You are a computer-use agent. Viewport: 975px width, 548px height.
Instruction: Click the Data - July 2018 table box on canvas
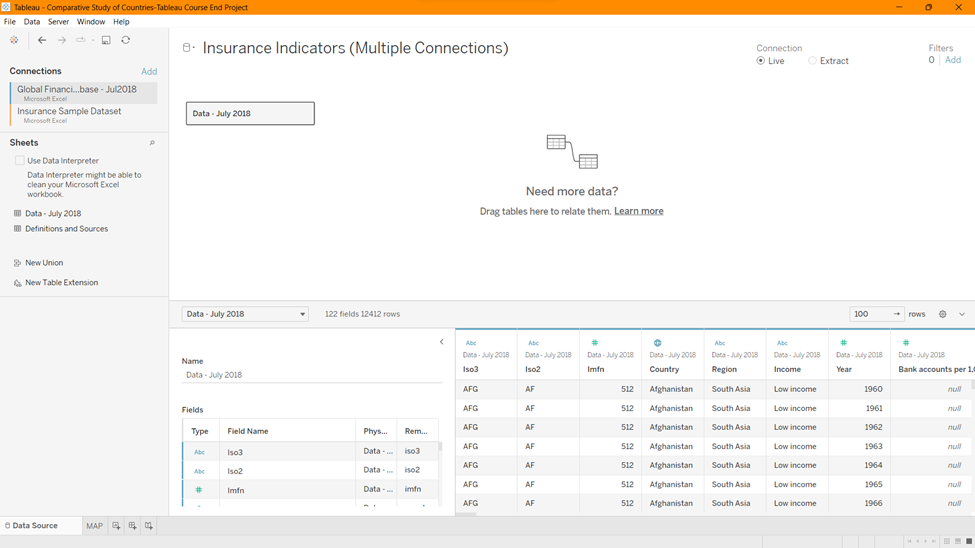(250, 113)
